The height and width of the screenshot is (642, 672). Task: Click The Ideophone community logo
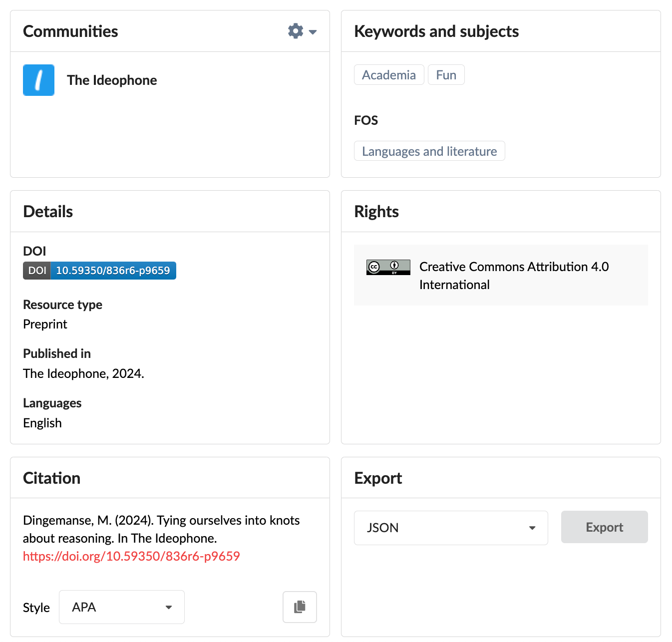[x=38, y=80]
